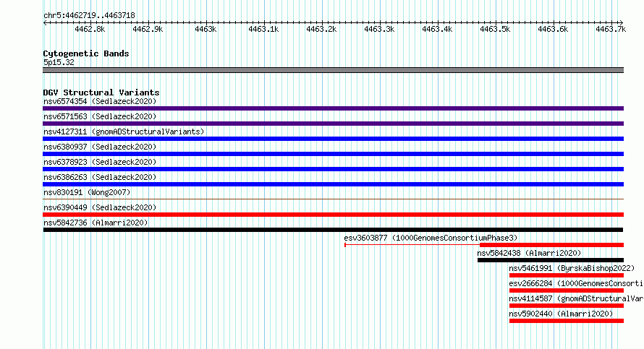Click the blue bar for nsv6380937

333,154
